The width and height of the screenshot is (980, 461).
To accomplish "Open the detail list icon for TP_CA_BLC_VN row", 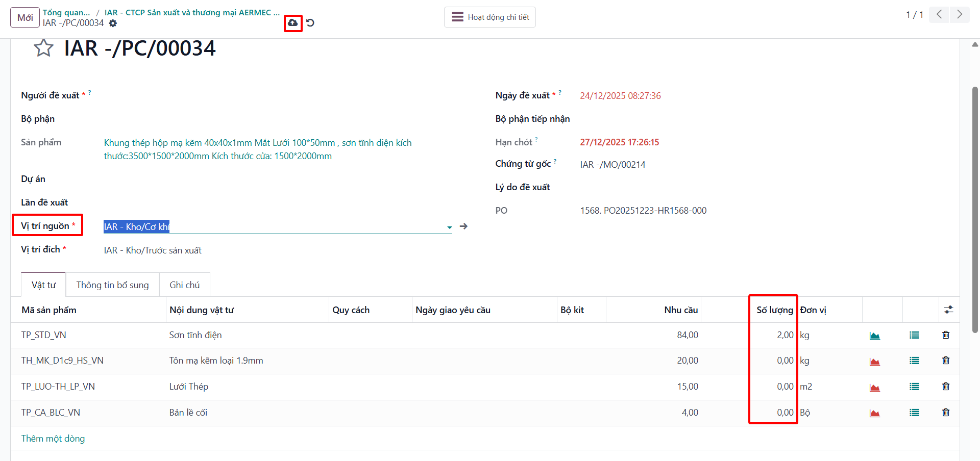I will coord(914,413).
